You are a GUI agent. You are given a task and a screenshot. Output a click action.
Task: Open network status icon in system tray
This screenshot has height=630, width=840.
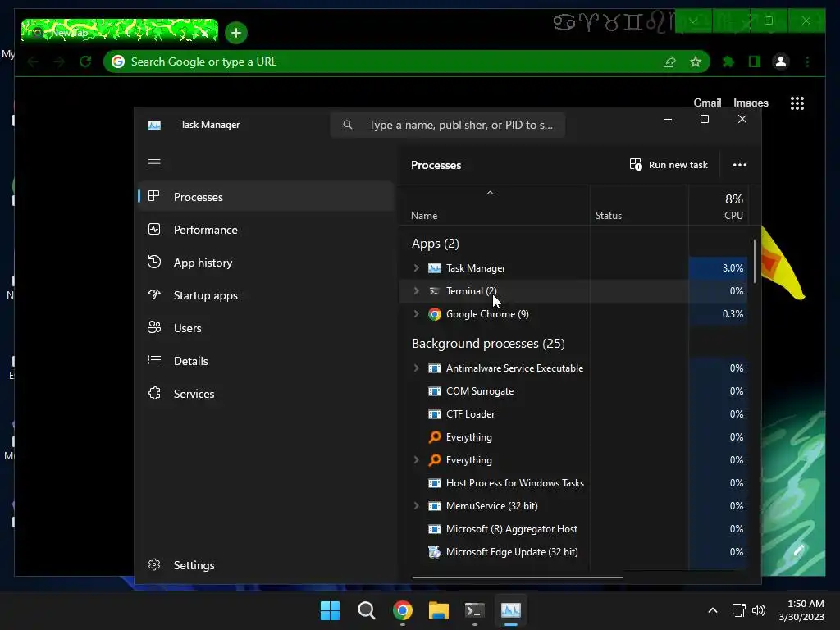tap(739, 610)
